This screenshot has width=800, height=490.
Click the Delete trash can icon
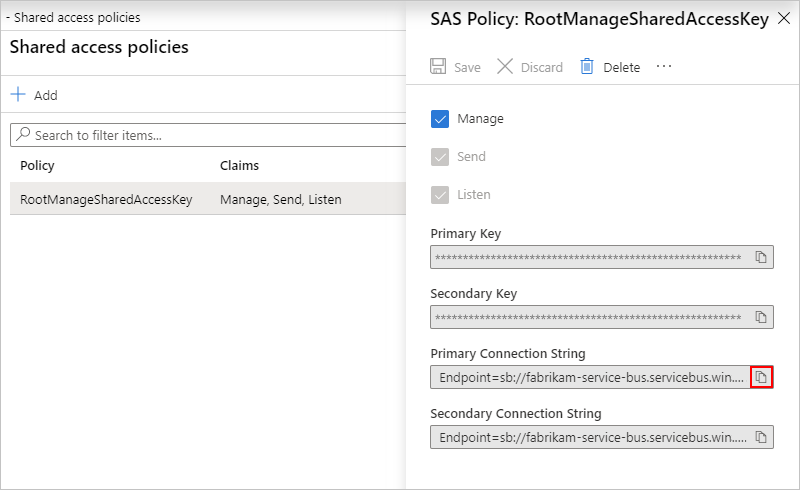587,67
